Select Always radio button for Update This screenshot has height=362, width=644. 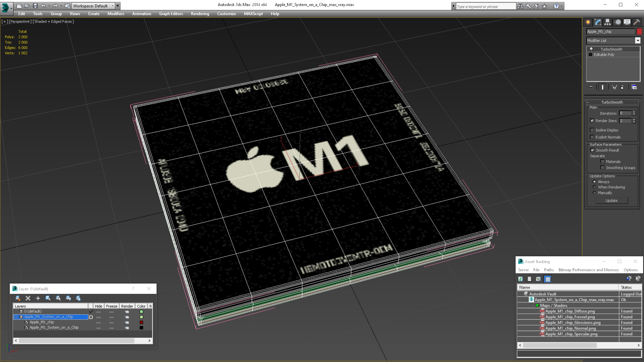(x=595, y=182)
